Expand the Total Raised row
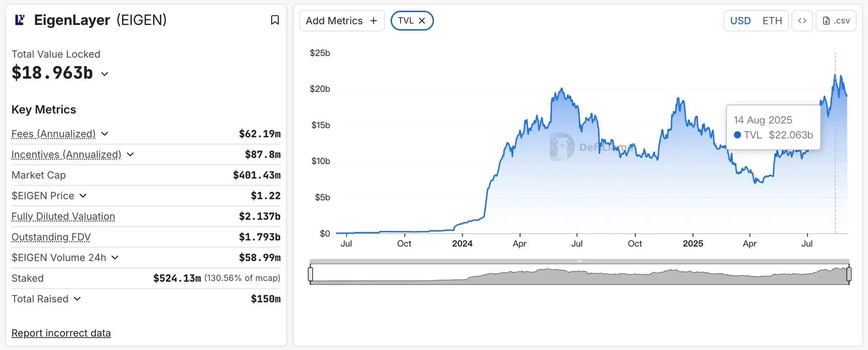Viewport: 868px width, 350px height. [x=77, y=299]
